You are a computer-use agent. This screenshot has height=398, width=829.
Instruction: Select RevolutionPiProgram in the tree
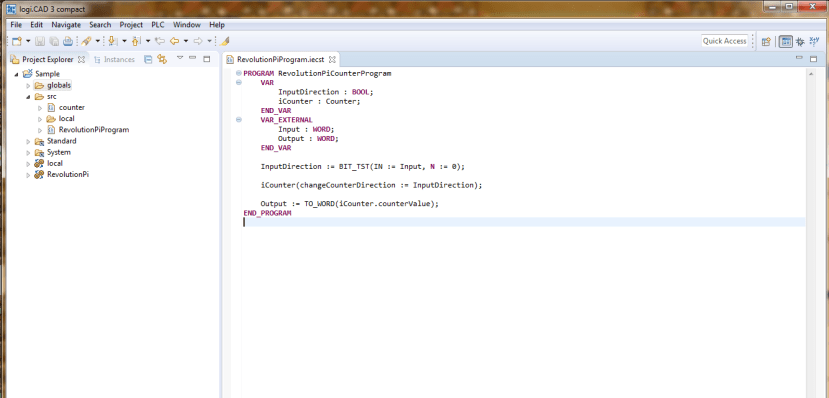pyautogui.click(x=94, y=129)
